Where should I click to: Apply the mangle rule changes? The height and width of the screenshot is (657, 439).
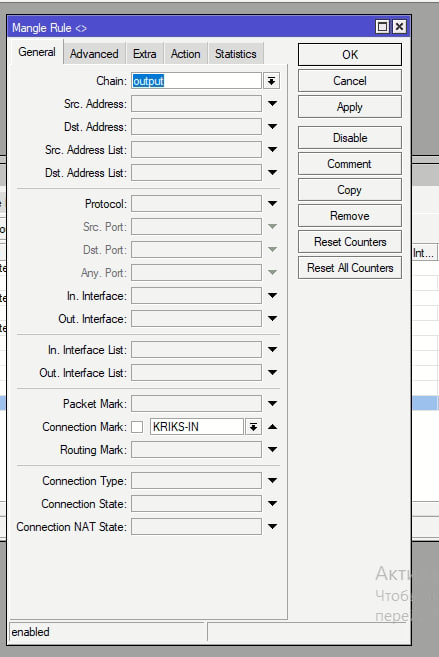(350, 106)
